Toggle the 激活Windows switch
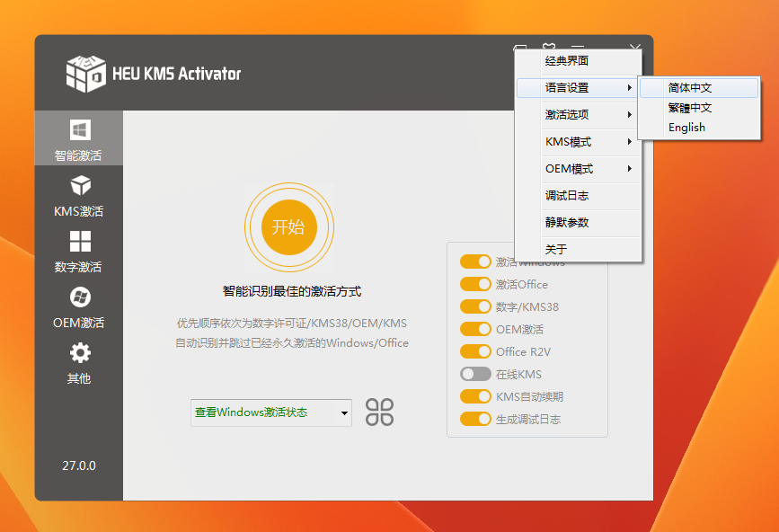Viewport: 779px width, 532px height. [x=475, y=262]
